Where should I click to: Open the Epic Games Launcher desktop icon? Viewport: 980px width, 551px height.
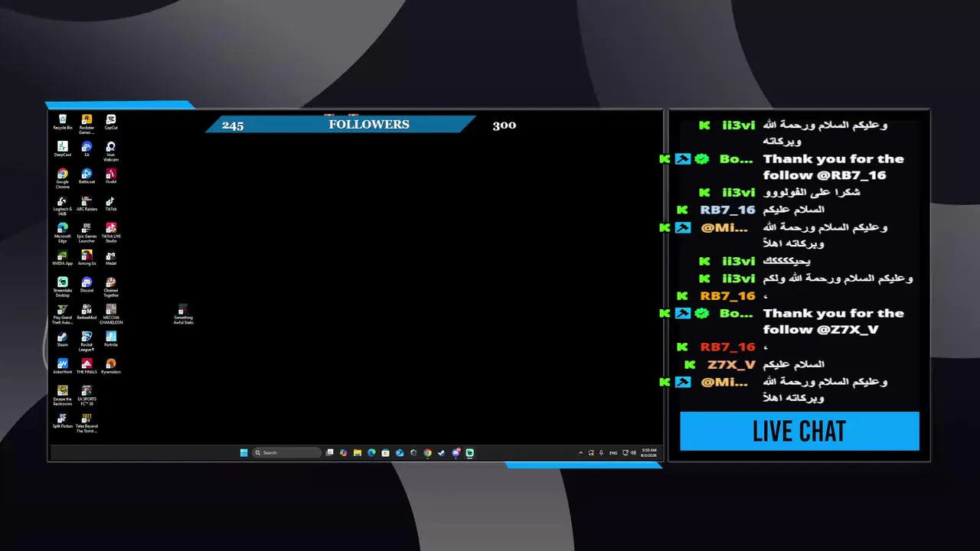pyautogui.click(x=87, y=232)
